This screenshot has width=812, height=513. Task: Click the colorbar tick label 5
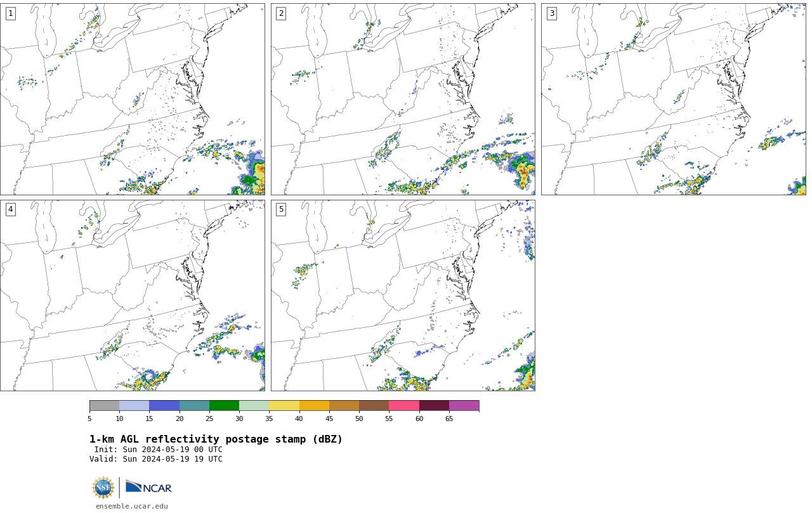tap(89, 419)
